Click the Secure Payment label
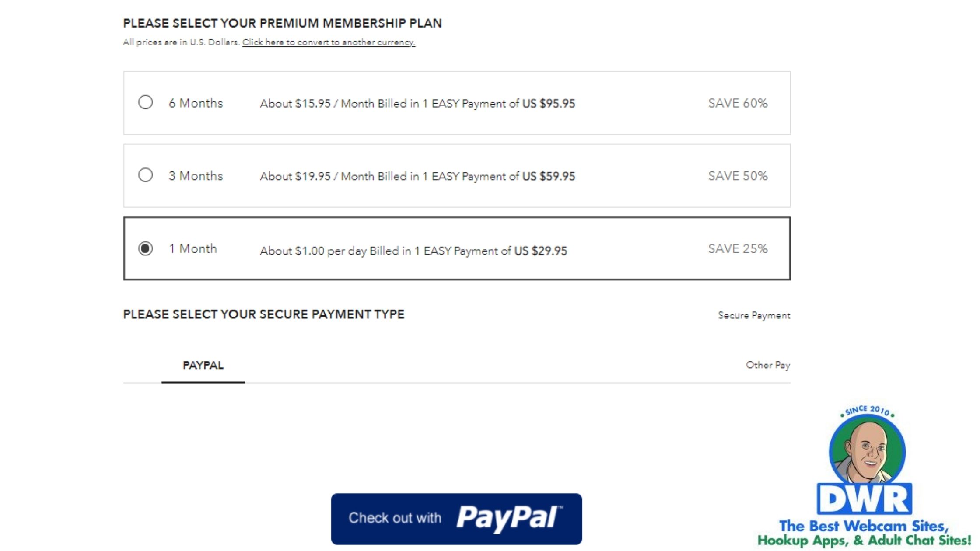This screenshot has width=980, height=551. (x=754, y=315)
